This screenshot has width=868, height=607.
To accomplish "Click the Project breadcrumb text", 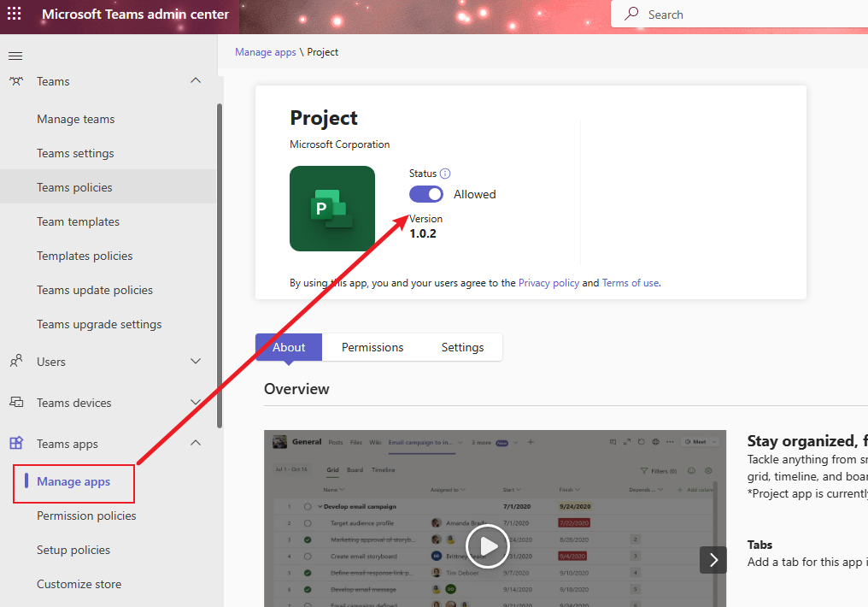I will tap(323, 52).
